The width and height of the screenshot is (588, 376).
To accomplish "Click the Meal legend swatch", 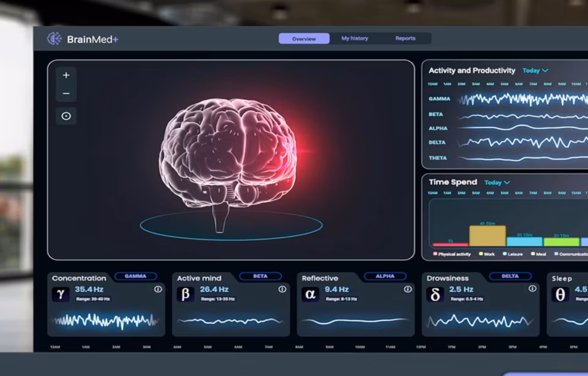I will pyautogui.click(x=533, y=254).
